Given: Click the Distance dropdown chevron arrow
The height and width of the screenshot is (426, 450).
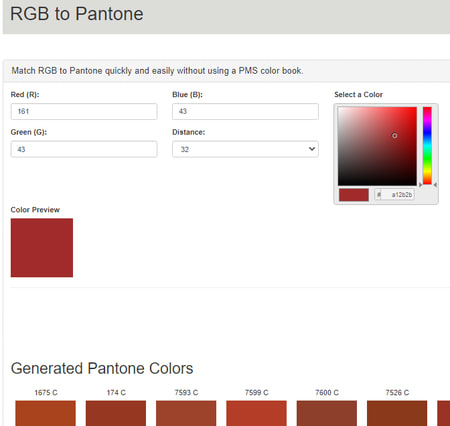Looking at the screenshot, I should [312, 149].
